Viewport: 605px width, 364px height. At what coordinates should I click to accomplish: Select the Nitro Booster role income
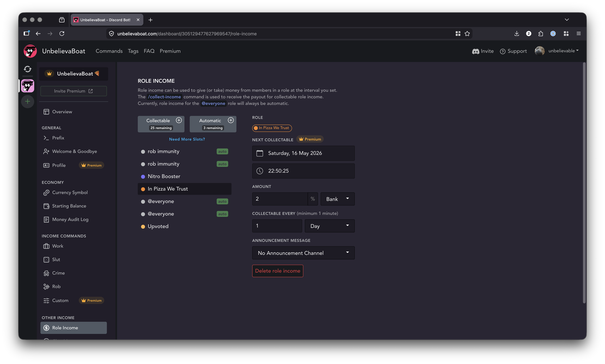[x=184, y=176]
